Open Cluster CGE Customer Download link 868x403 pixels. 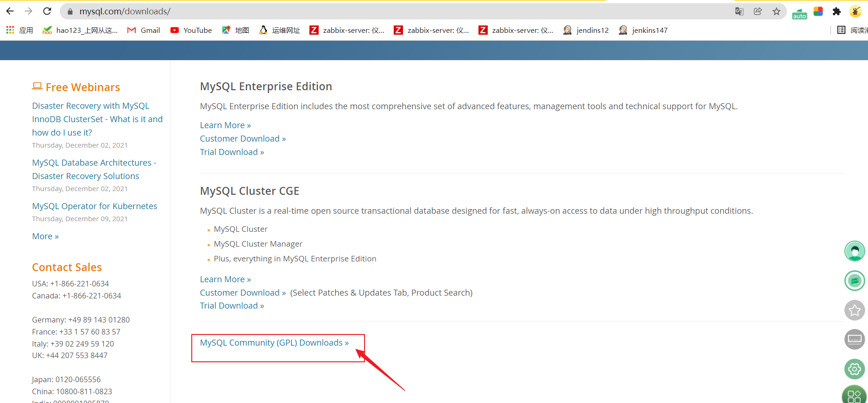point(243,292)
